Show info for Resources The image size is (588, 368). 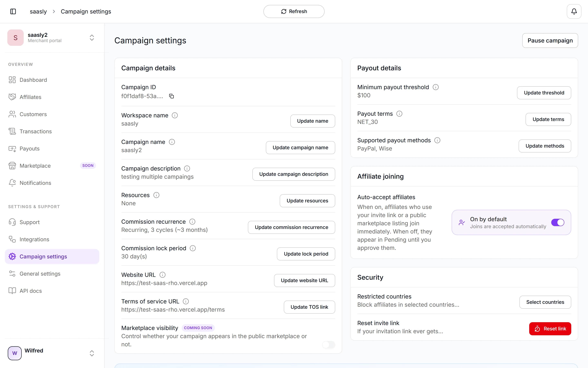156,195
